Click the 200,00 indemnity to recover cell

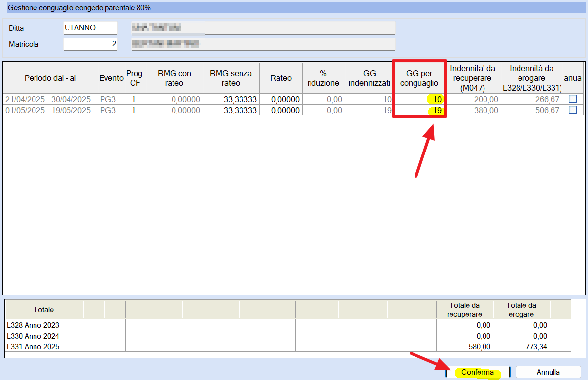473,99
